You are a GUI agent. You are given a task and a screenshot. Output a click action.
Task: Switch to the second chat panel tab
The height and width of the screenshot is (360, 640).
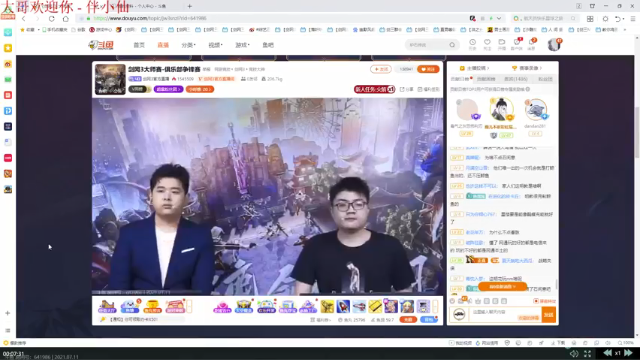pyautogui.click(x=486, y=79)
